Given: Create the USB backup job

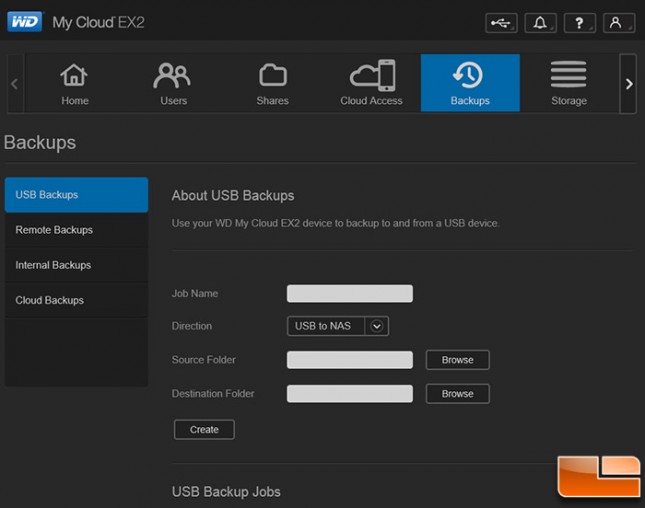Looking at the screenshot, I should coord(204,429).
